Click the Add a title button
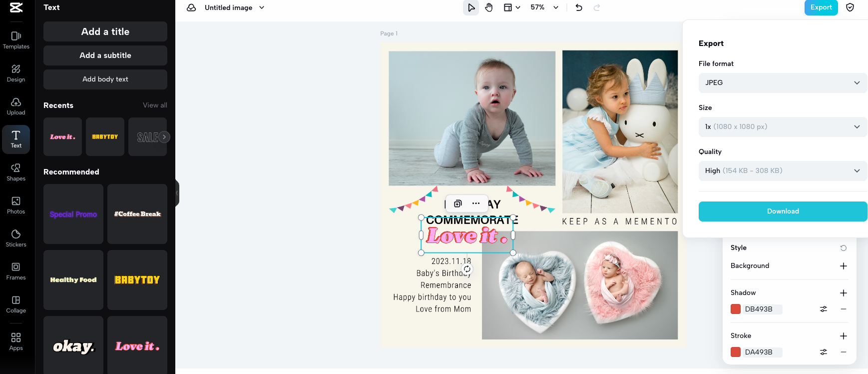The width and height of the screenshot is (868, 374). coord(105,31)
